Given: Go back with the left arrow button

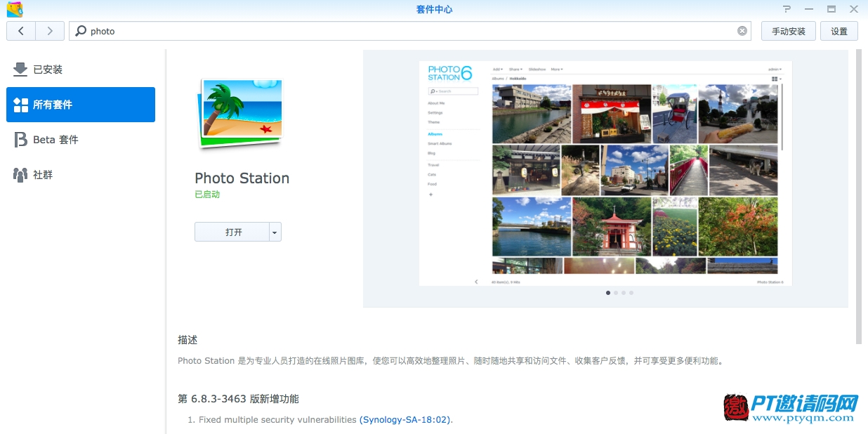Looking at the screenshot, I should 21,31.
